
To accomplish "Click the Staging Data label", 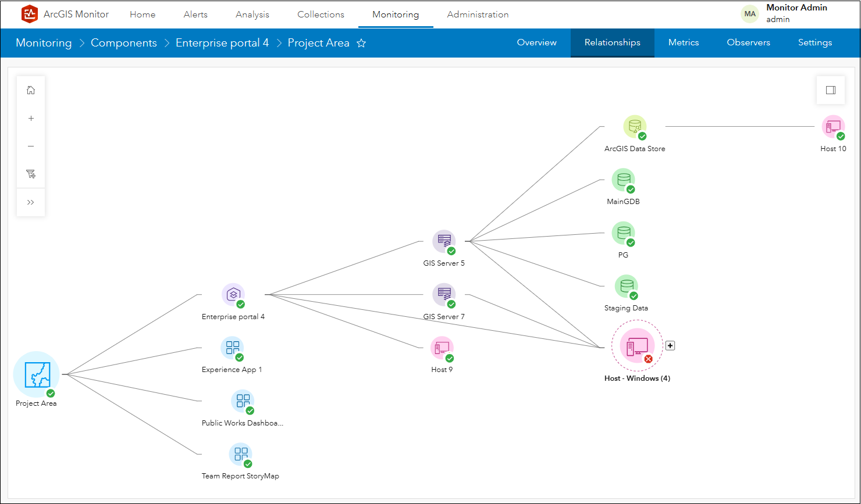I will (x=626, y=308).
